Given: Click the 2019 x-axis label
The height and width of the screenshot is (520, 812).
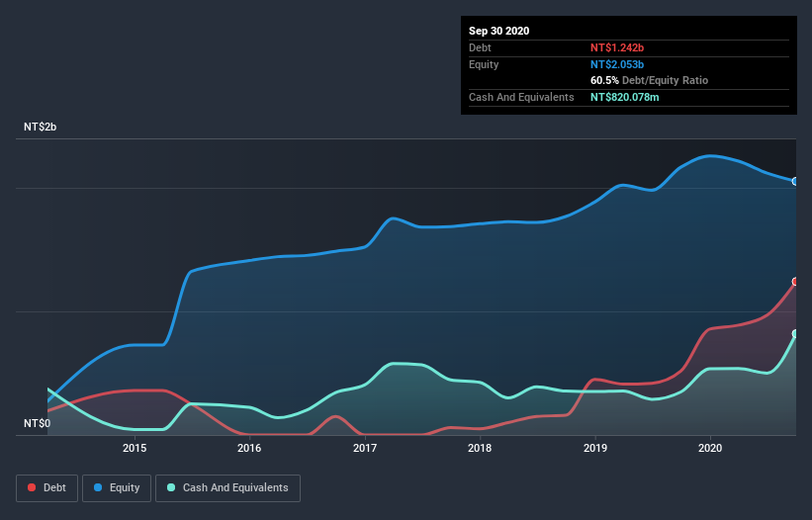Looking at the screenshot, I should coord(595,448).
